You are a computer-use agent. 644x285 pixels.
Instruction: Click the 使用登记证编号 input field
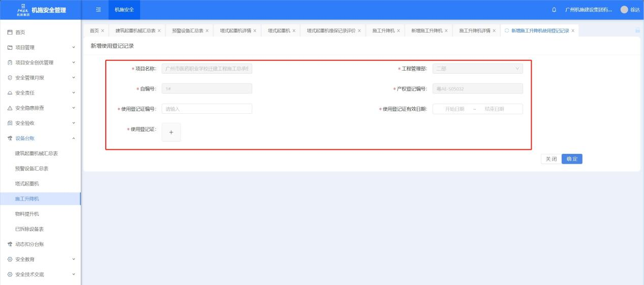click(x=207, y=109)
